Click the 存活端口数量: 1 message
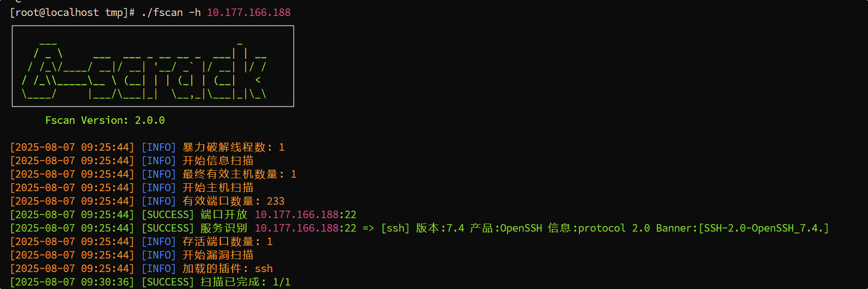The image size is (868, 289). click(x=228, y=242)
